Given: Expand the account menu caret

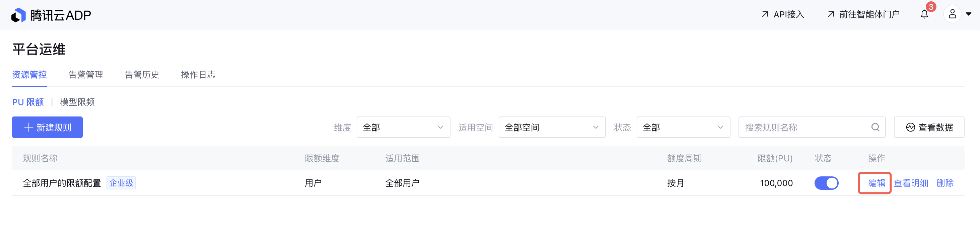Looking at the screenshot, I should [x=969, y=14].
